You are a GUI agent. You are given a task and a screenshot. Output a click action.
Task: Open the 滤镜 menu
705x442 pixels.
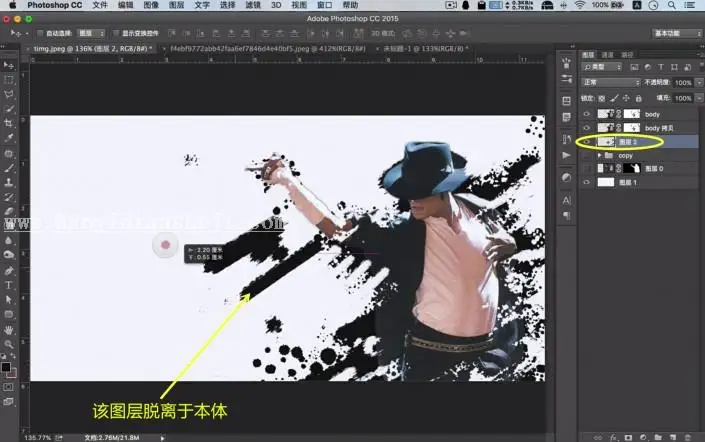point(253,5)
